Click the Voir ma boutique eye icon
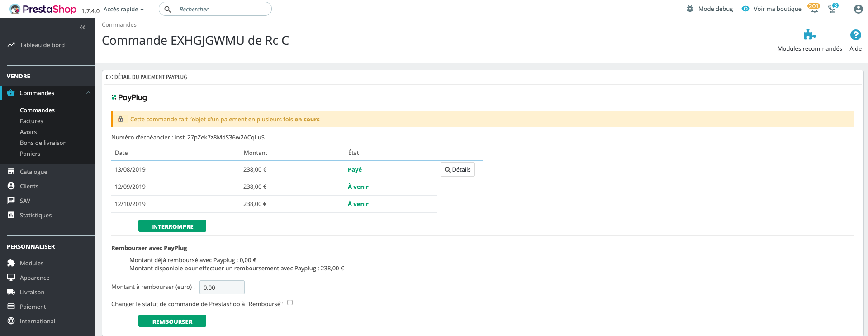Screen dimensions: 868x336 (x=745, y=9)
